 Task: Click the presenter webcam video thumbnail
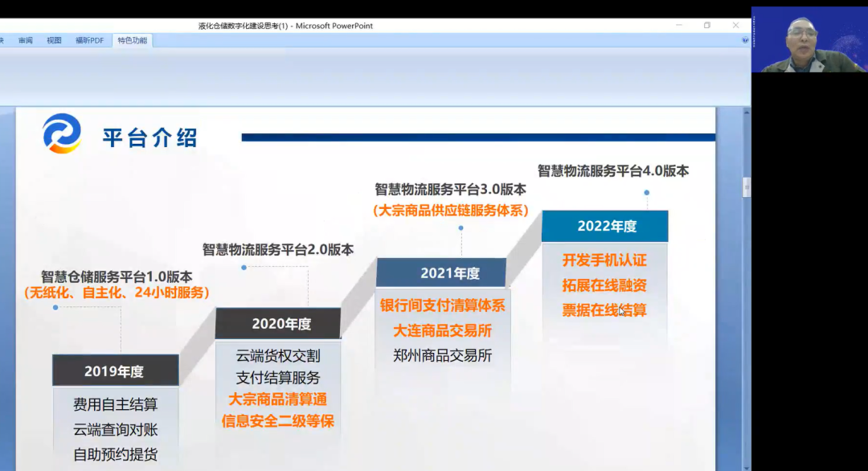[x=809, y=40]
